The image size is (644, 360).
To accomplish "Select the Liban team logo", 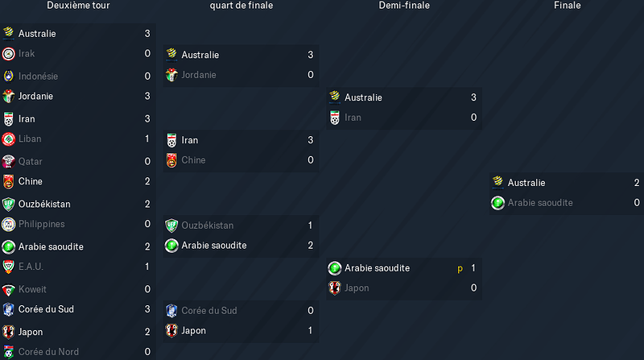I will pos(8,139).
